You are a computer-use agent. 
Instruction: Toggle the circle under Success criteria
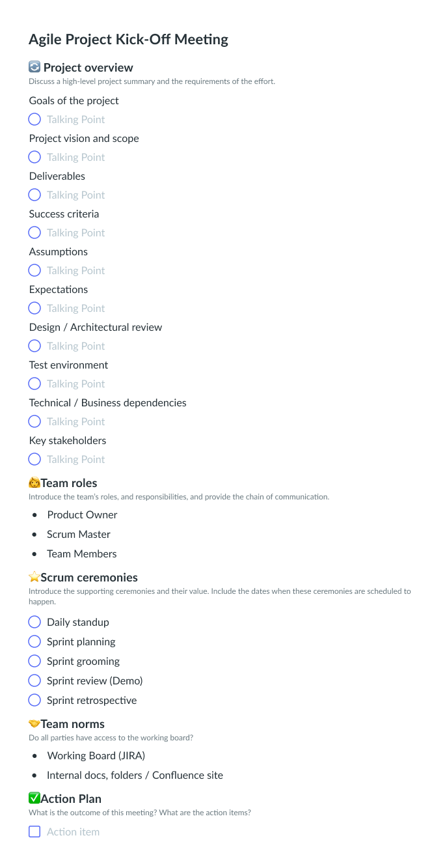pos(34,232)
